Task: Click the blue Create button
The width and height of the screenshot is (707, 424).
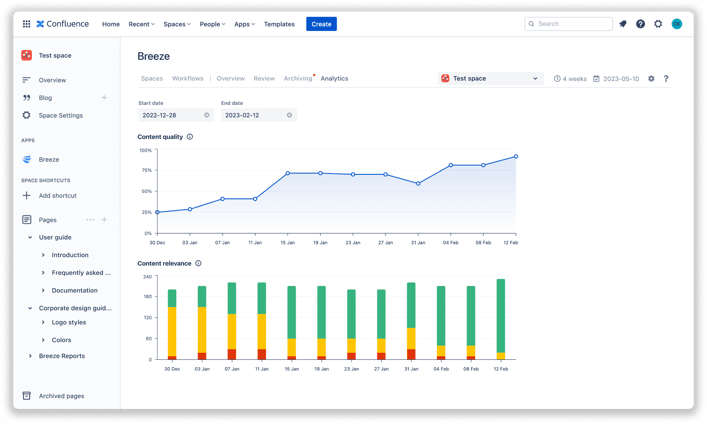Action: (321, 24)
